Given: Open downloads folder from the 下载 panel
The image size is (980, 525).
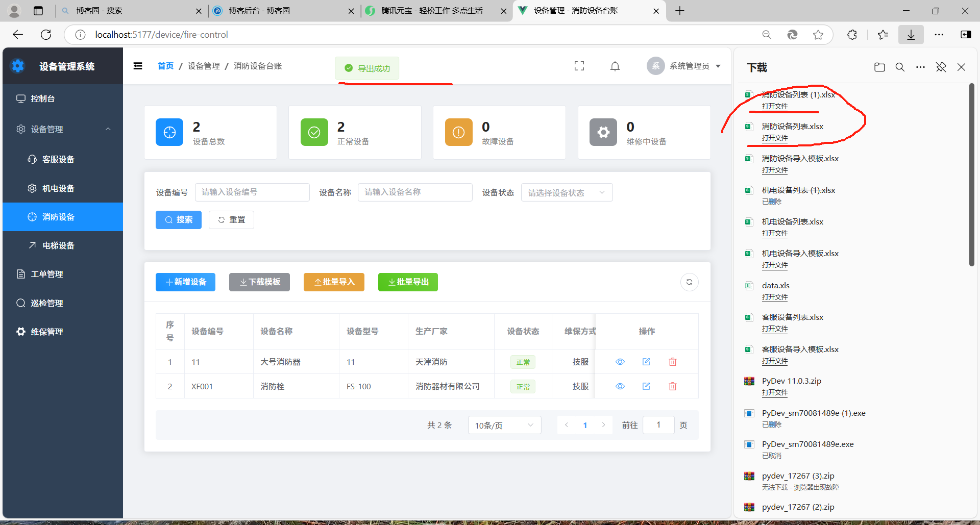Looking at the screenshot, I should pyautogui.click(x=879, y=67).
